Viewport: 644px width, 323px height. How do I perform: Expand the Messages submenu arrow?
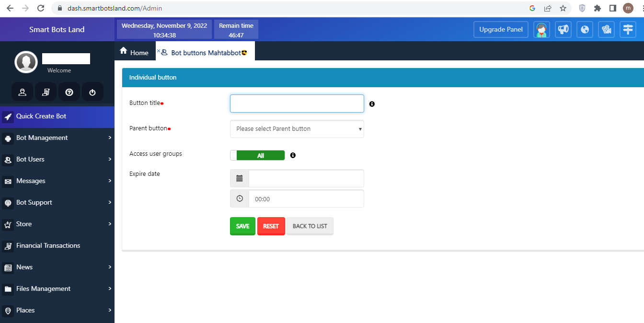(110, 181)
